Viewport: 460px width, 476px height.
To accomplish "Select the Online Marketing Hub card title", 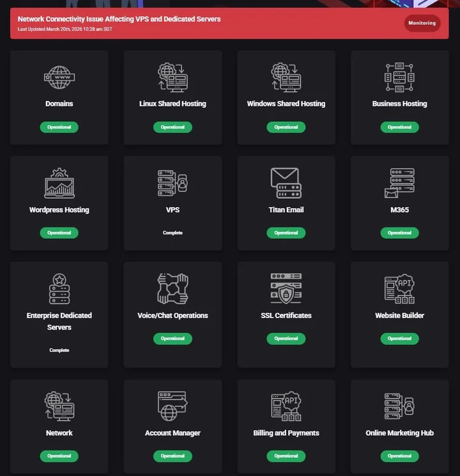I will (x=400, y=433).
